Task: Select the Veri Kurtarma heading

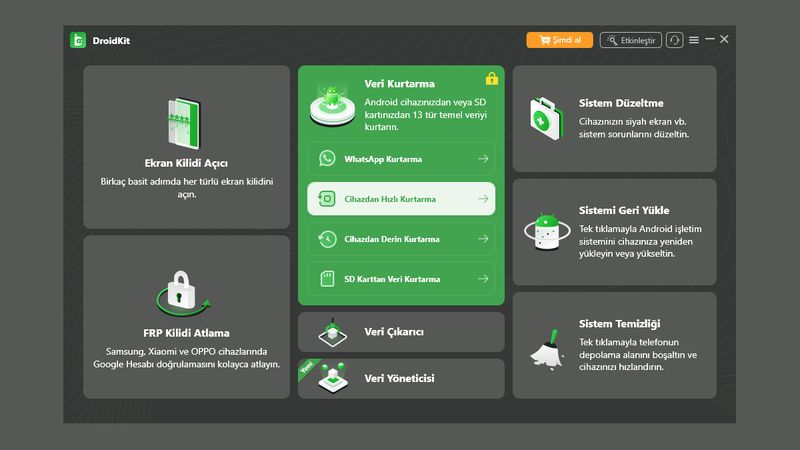Action: 399,84
